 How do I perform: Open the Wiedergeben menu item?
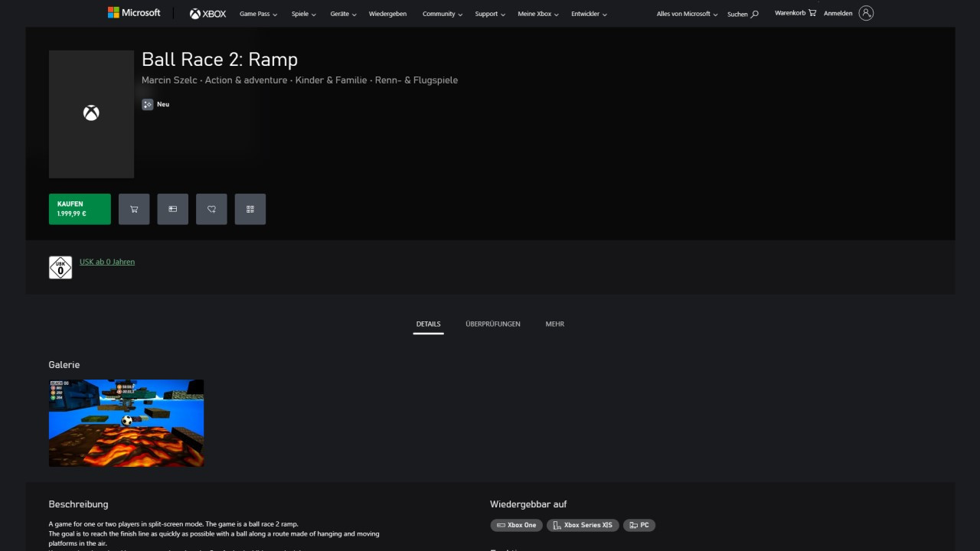[387, 14]
